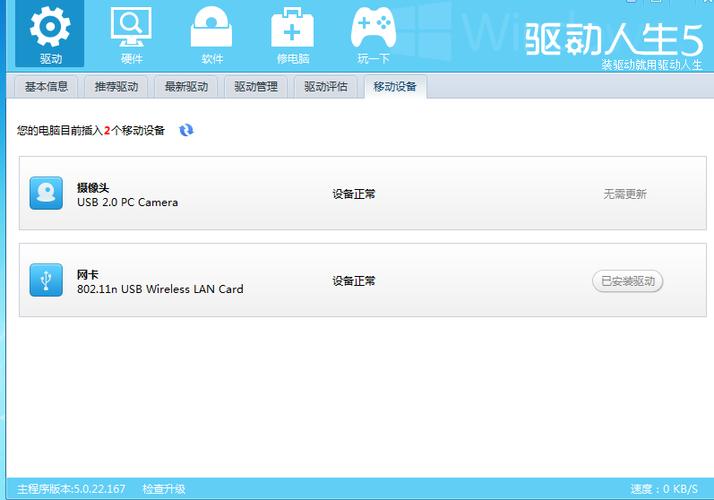Switch to the 推荐驱动 tab
The height and width of the screenshot is (500, 714).
pyautogui.click(x=116, y=87)
